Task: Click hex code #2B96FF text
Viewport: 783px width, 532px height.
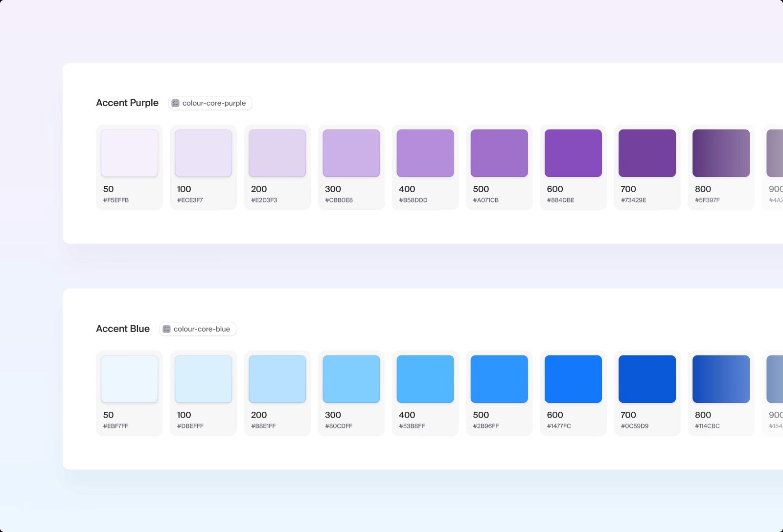Action: coord(486,426)
